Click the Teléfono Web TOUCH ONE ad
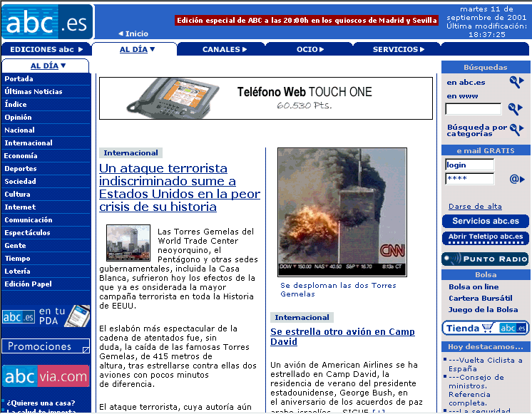This screenshot has width=532, height=414. [x=266, y=98]
